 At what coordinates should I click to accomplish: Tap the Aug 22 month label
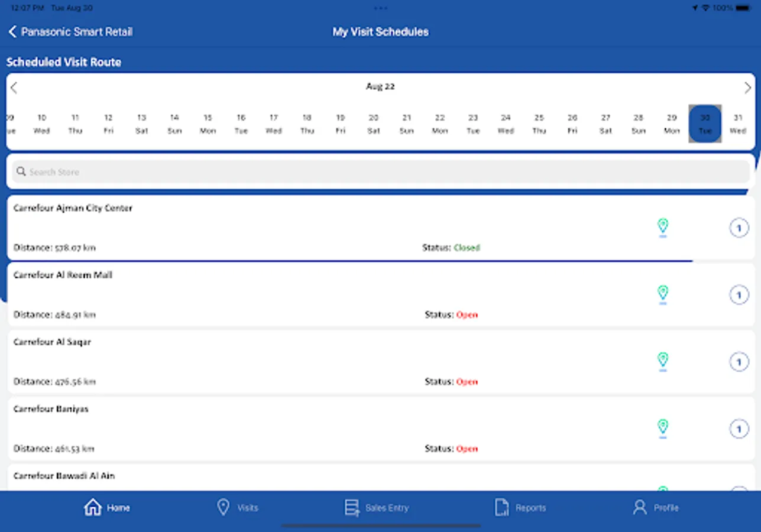tap(380, 86)
